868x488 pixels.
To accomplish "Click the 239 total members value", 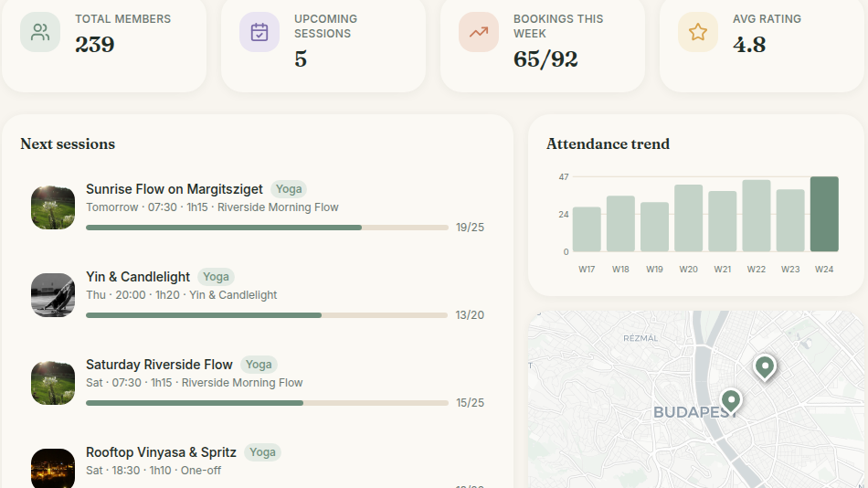I will pos(95,44).
